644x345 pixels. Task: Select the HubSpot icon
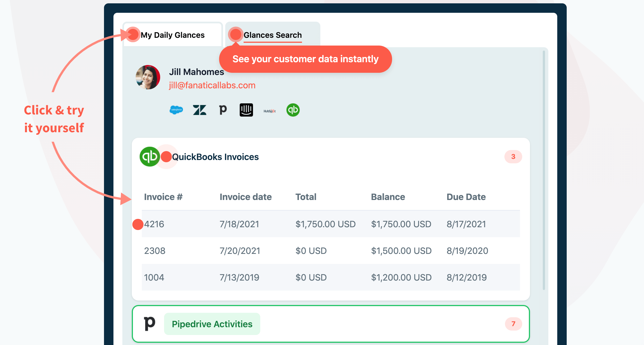[x=269, y=111]
